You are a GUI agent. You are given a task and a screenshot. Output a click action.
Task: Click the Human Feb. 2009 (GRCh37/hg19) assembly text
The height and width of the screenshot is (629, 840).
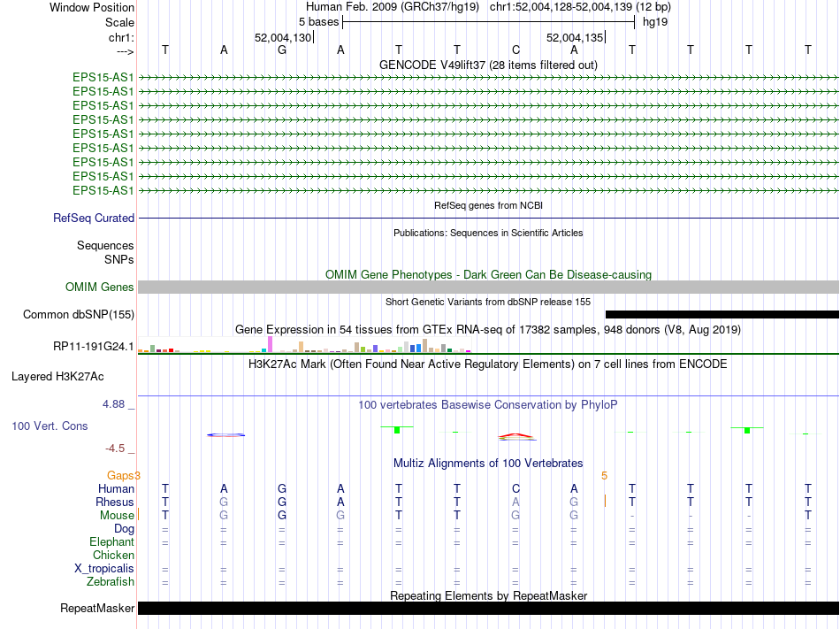[x=392, y=7]
